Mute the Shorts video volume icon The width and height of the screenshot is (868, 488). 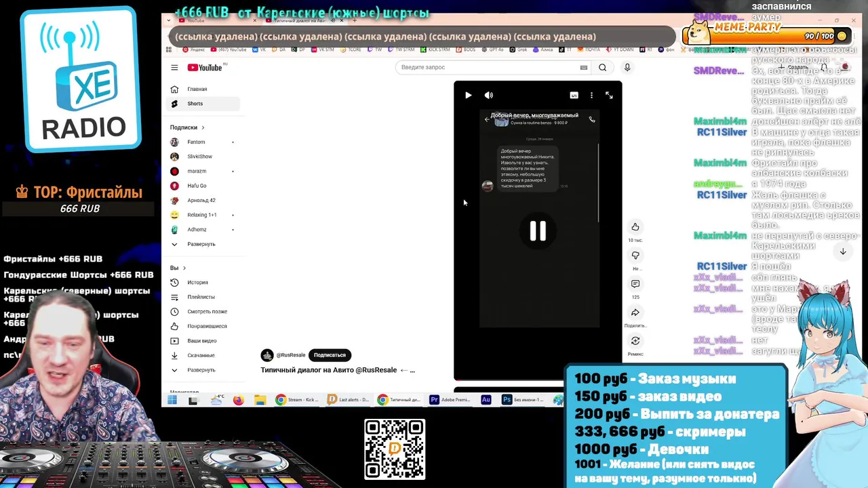(489, 96)
